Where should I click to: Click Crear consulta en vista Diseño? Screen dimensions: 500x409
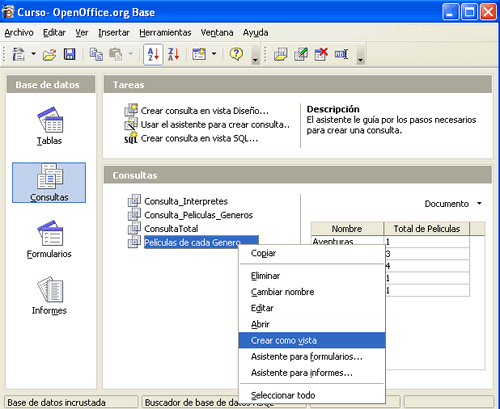204,111
